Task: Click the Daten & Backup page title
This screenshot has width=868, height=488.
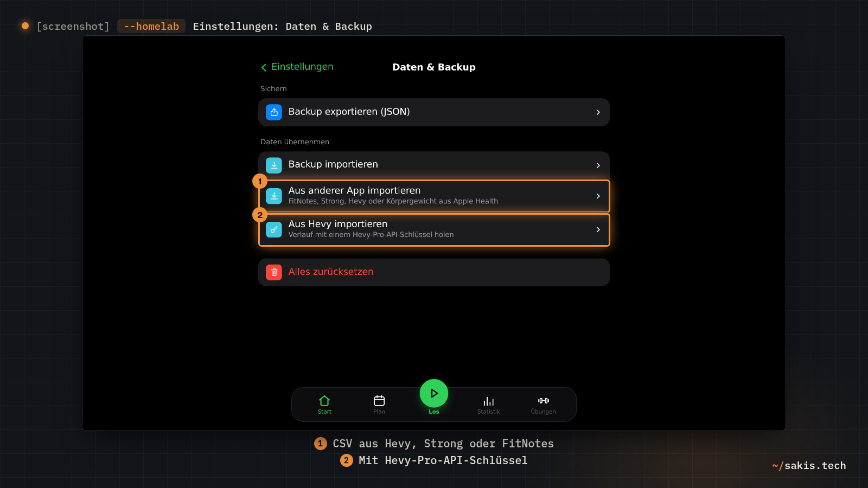Action: pos(434,67)
